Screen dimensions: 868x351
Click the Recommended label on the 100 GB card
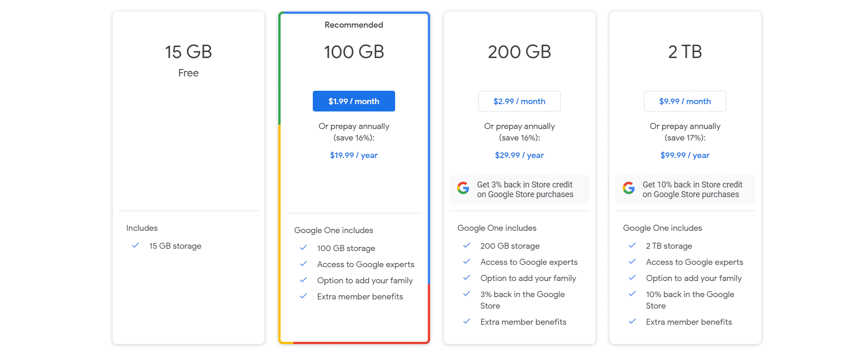pos(354,25)
